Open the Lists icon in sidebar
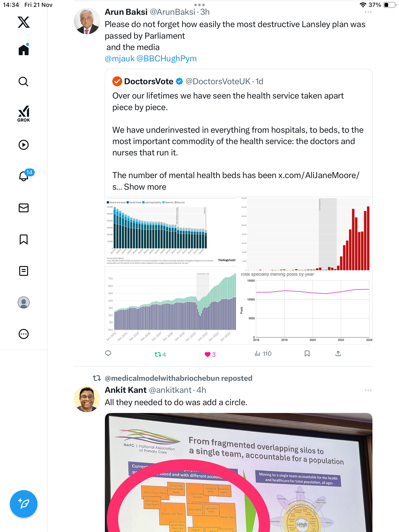 pos(24,271)
